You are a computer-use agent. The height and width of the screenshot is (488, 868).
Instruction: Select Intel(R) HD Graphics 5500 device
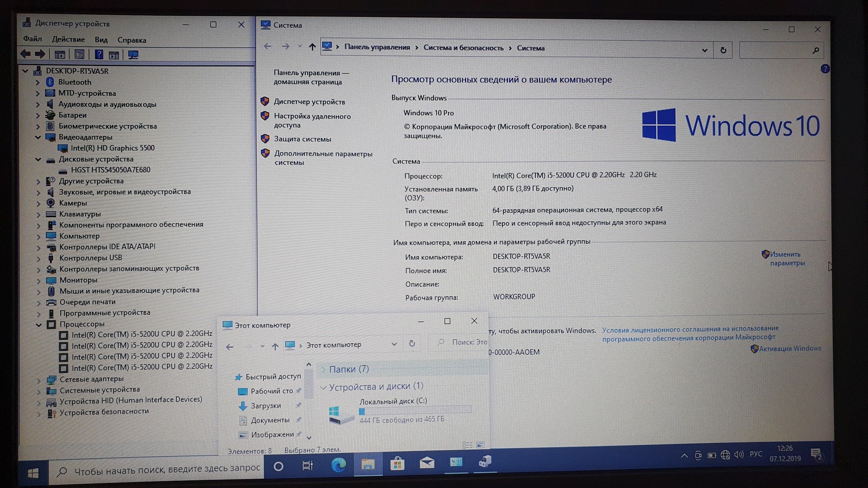pos(112,148)
